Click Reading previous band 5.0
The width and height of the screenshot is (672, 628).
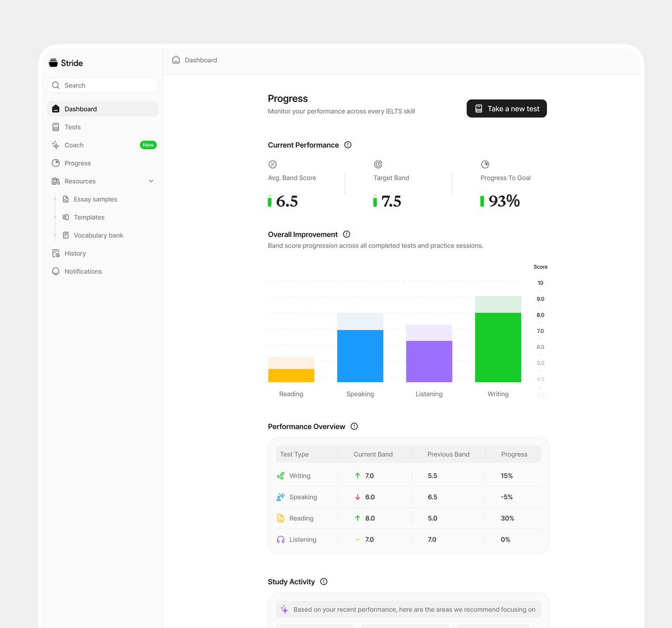coord(432,518)
